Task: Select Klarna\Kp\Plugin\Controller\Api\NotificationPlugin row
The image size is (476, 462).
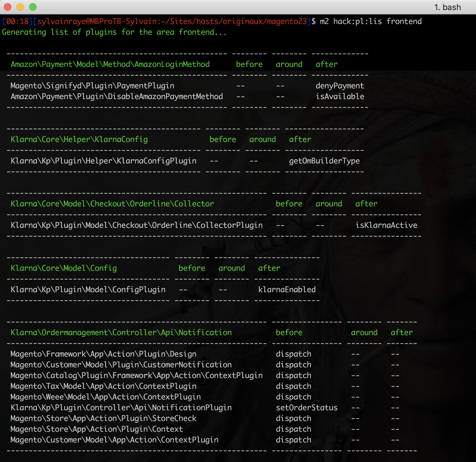Action: point(205,408)
